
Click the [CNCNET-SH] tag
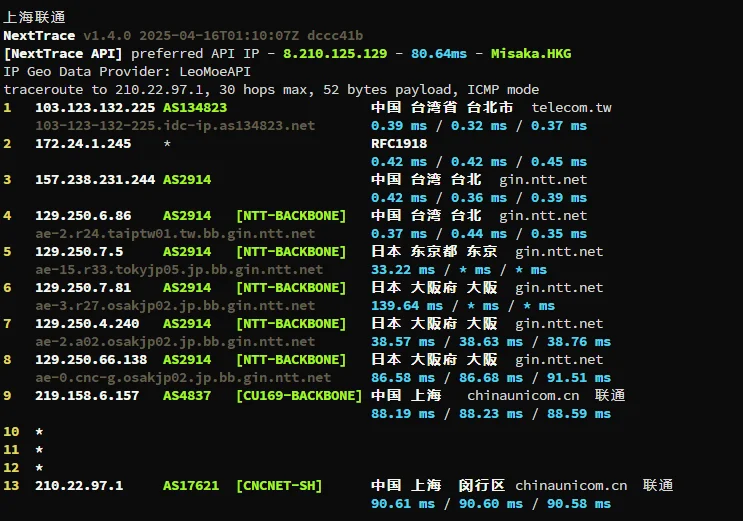point(279,486)
